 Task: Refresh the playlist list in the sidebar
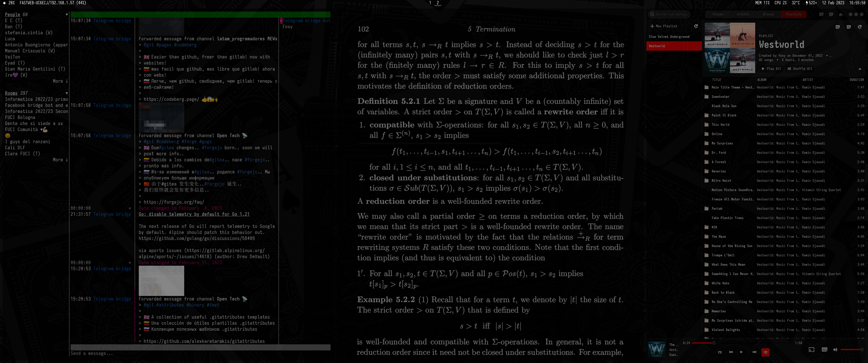click(696, 26)
